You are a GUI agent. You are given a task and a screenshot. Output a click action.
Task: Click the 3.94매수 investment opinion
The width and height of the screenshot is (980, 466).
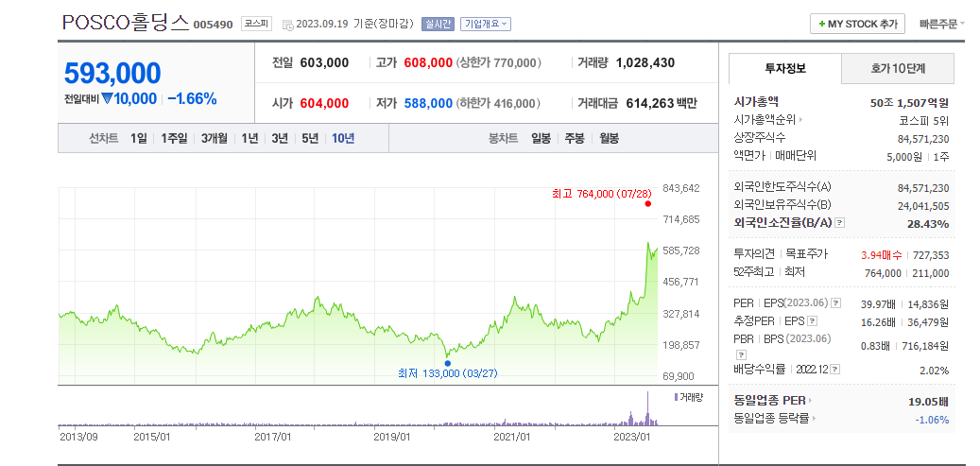(x=882, y=254)
